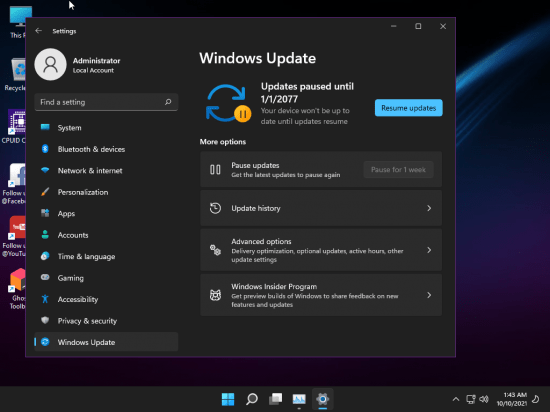Click the Resume updates button
Image resolution: width=550 pixels, height=412 pixels.
pyautogui.click(x=409, y=108)
